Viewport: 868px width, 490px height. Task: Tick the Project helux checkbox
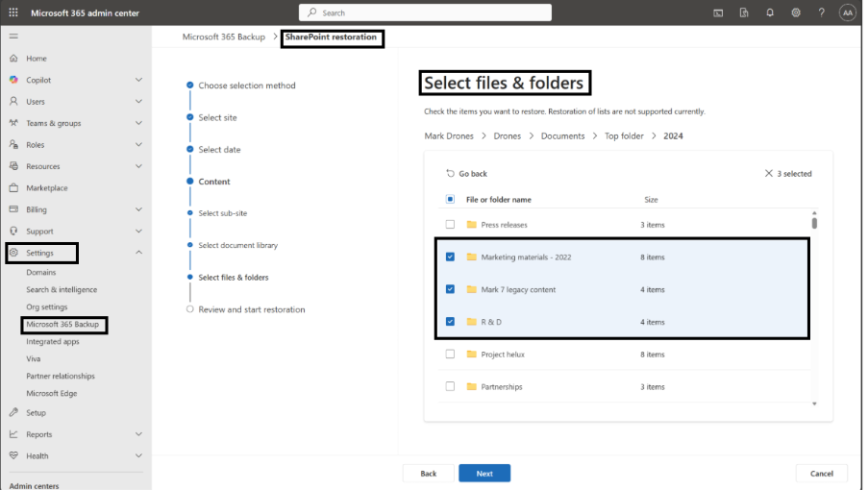pos(450,355)
